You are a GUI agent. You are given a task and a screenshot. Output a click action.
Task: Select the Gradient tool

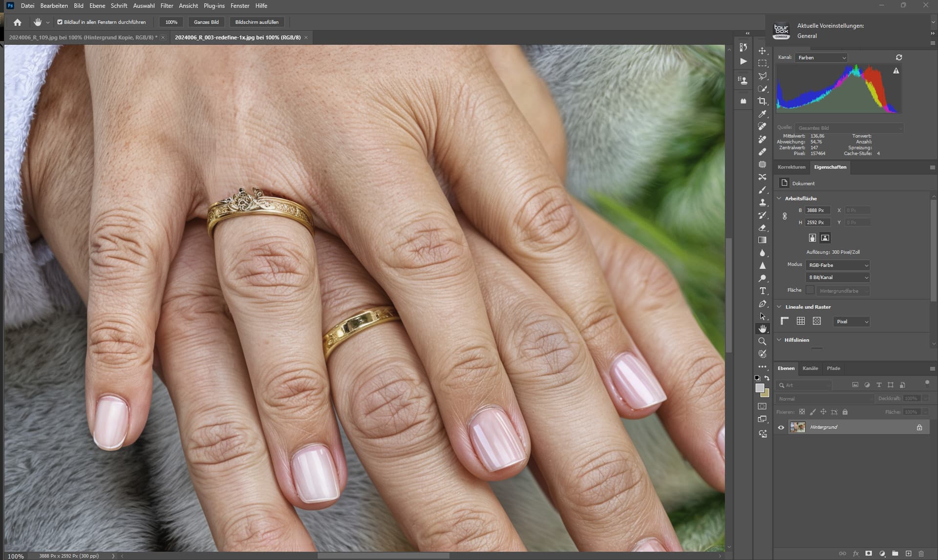[x=762, y=240]
